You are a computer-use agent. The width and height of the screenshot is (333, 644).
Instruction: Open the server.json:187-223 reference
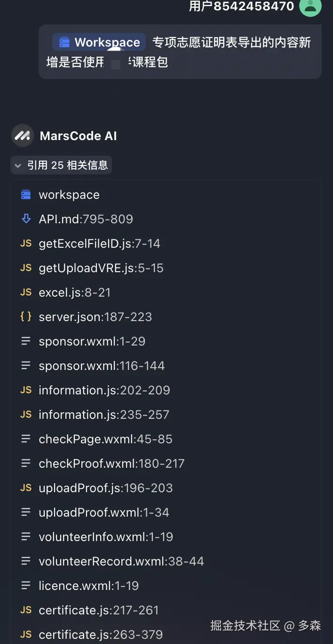point(95,316)
